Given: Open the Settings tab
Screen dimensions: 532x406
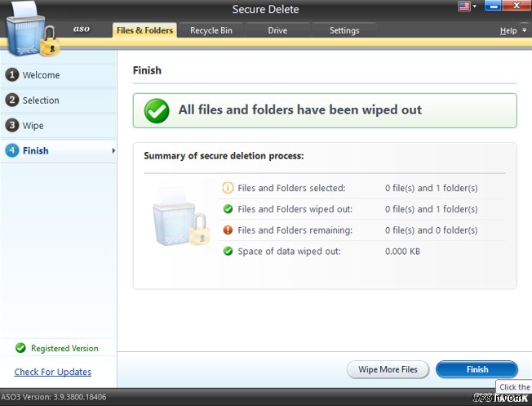Looking at the screenshot, I should (x=344, y=30).
